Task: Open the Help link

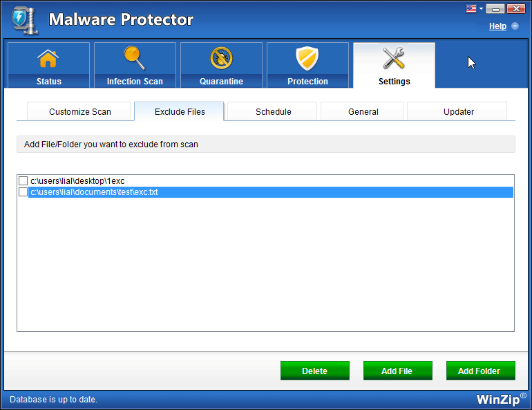Action: (497, 26)
